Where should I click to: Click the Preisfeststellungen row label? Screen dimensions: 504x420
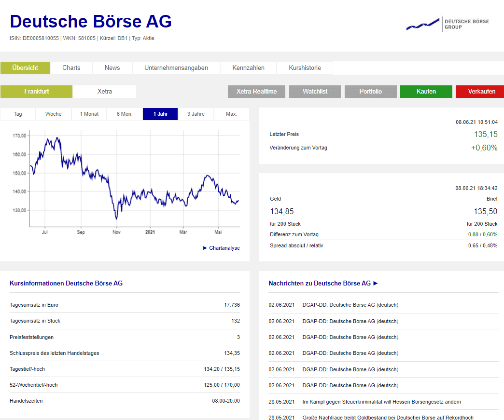coord(31,337)
